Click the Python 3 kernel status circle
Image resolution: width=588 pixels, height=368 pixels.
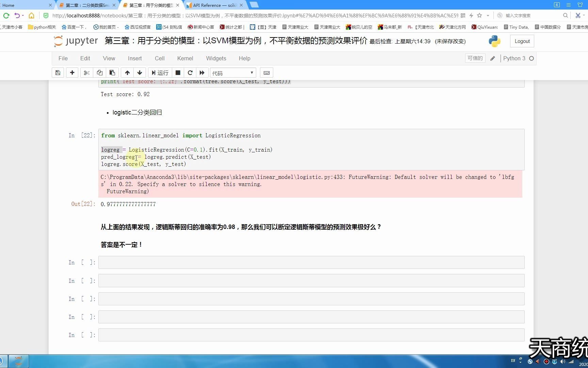click(x=532, y=59)
